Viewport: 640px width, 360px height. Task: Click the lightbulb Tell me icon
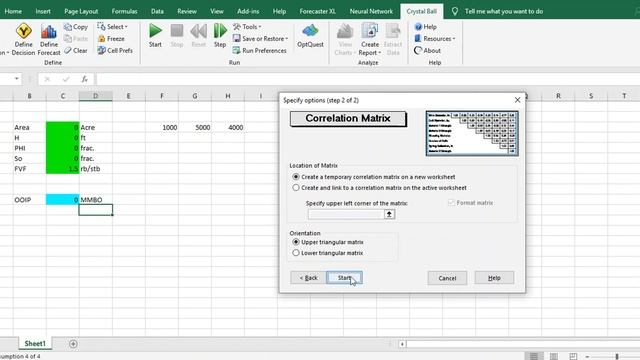click(455, 11)
